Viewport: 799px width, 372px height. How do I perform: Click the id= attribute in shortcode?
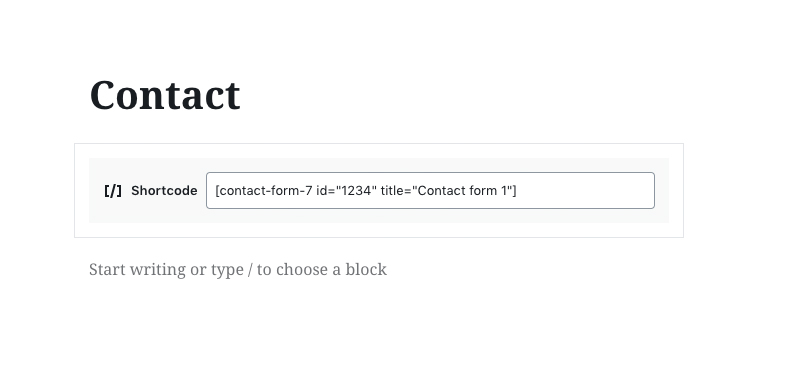click(x=325, y=191)
